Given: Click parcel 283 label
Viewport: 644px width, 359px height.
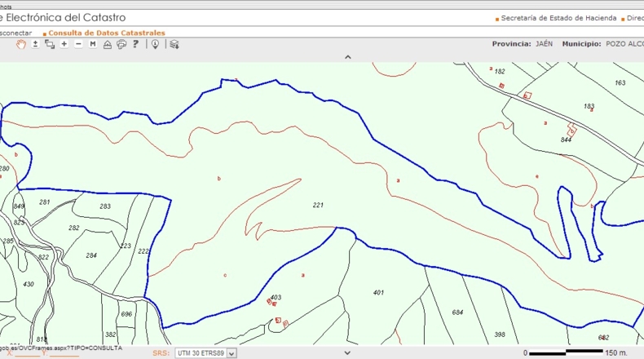Looking at the screenshot, I should pyautogui.click(x=105, y=206).
